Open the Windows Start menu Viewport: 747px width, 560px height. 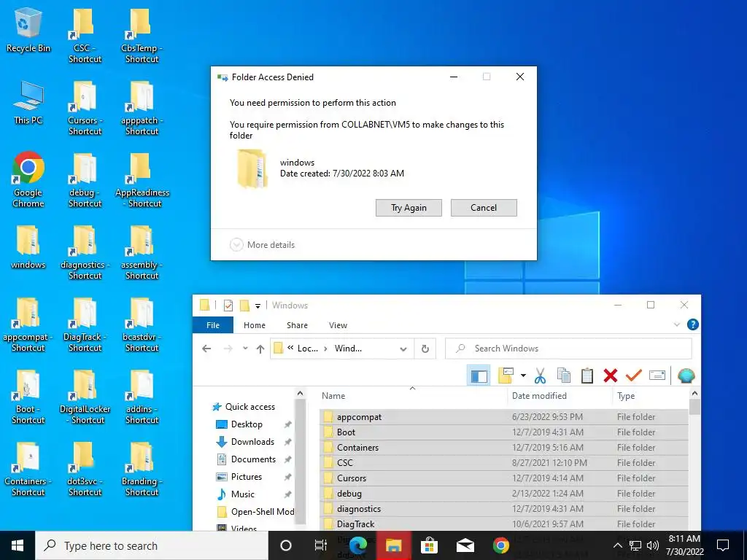[x=18, y=545]
